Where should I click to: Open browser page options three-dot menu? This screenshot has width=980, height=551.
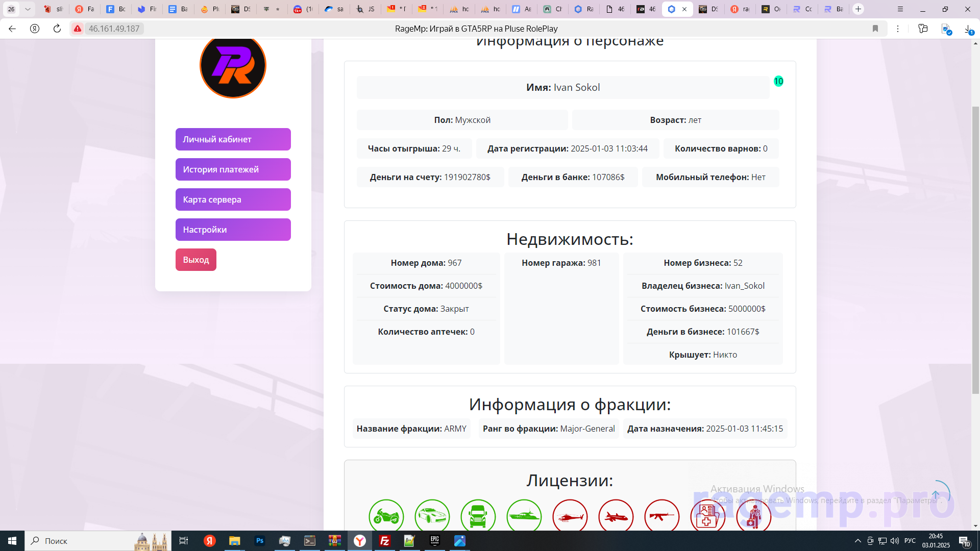(898, 29)
